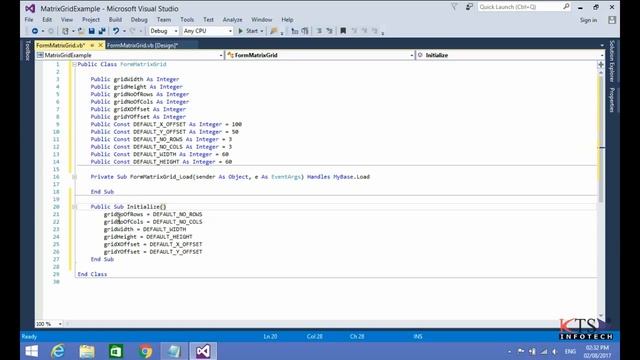Expand the Start button dropdown arrow
Viewport: 640px width, 360px height.
click(x=262, y=31)
